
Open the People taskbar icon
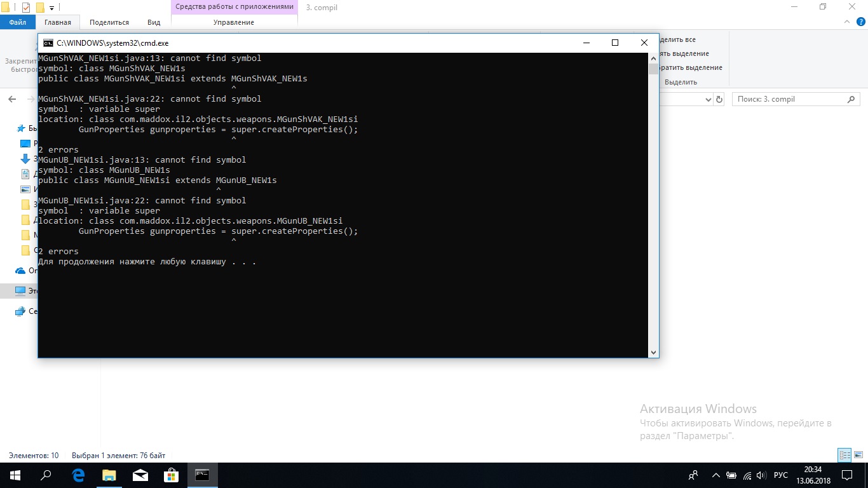[693, 475]
